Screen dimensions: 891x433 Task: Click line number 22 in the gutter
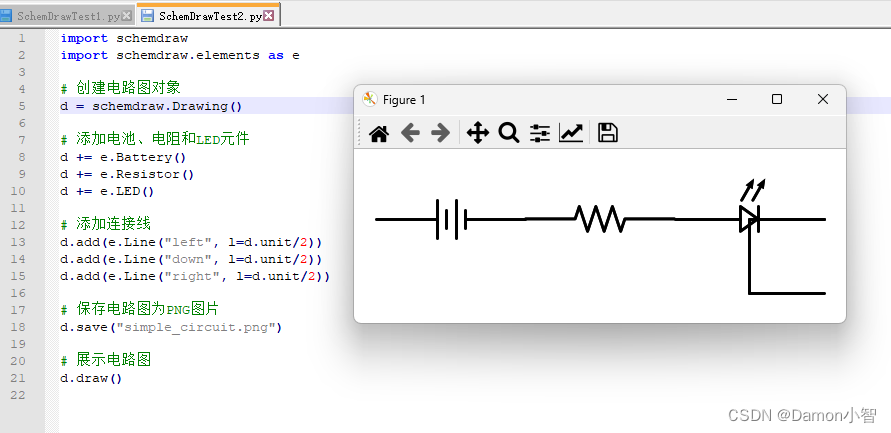[18, 395]
